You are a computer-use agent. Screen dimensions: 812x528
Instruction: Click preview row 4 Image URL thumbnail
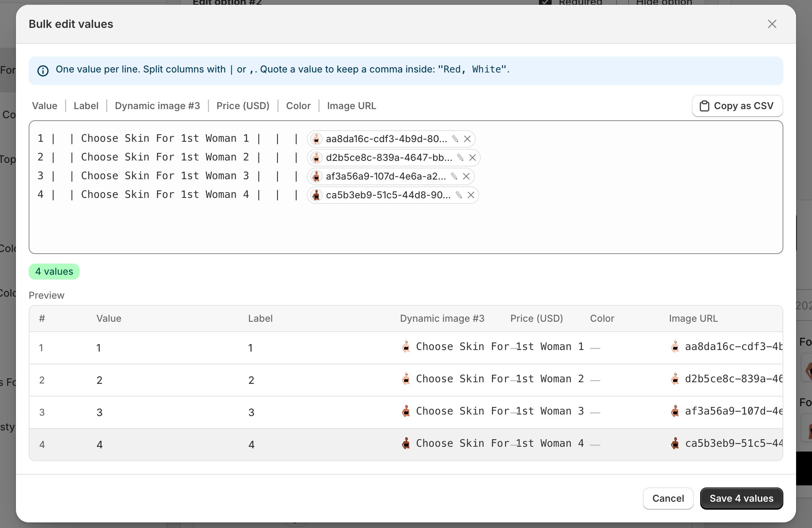coord(675,443)
